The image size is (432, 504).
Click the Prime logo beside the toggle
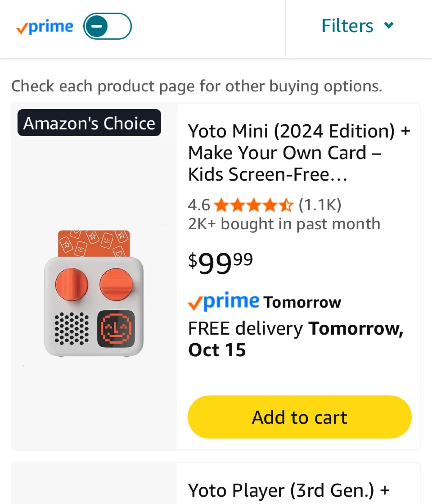(45, 27)
